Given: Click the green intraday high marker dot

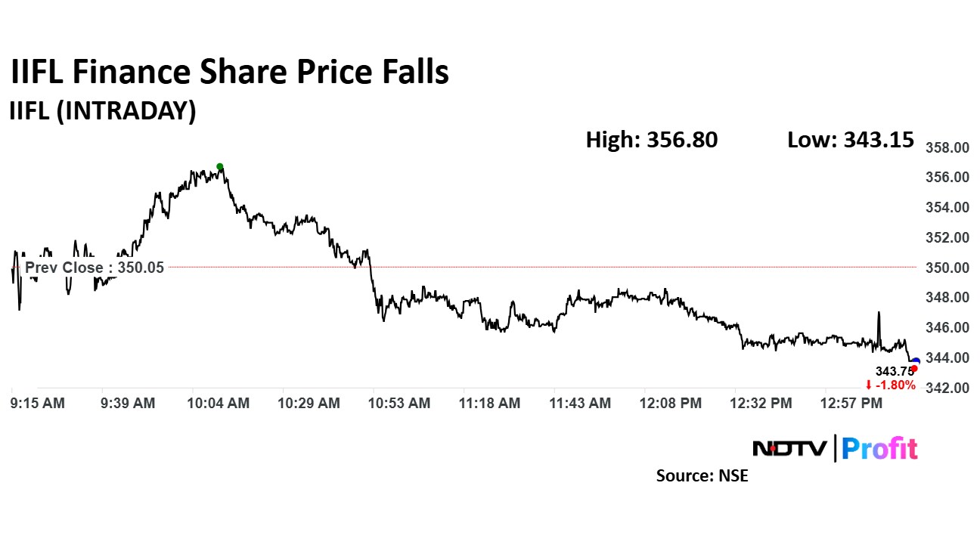Looking at the screenshot, I should point(220,166).
